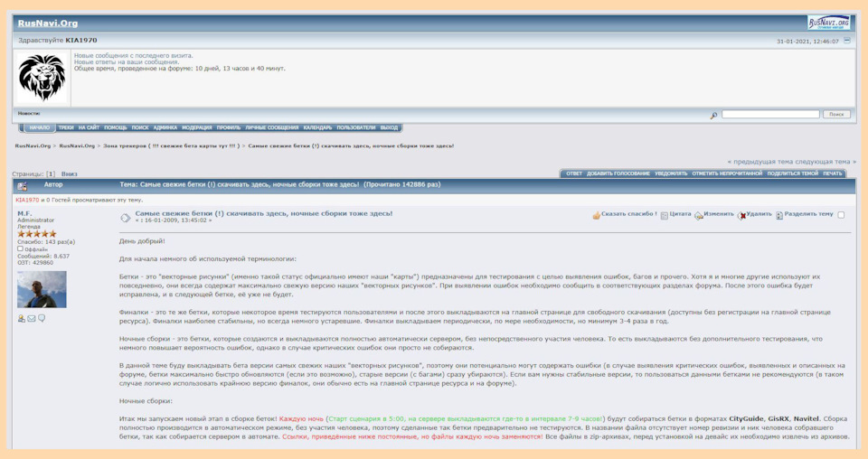Click the thumbs-up Сказать спасибо icon
The image size is (868, 459).
click(x=596, y=215)
